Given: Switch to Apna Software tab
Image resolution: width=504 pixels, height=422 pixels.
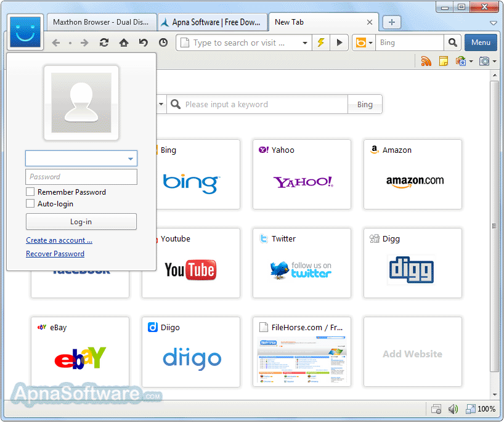Looking at the screenshot, I should 213,22.
